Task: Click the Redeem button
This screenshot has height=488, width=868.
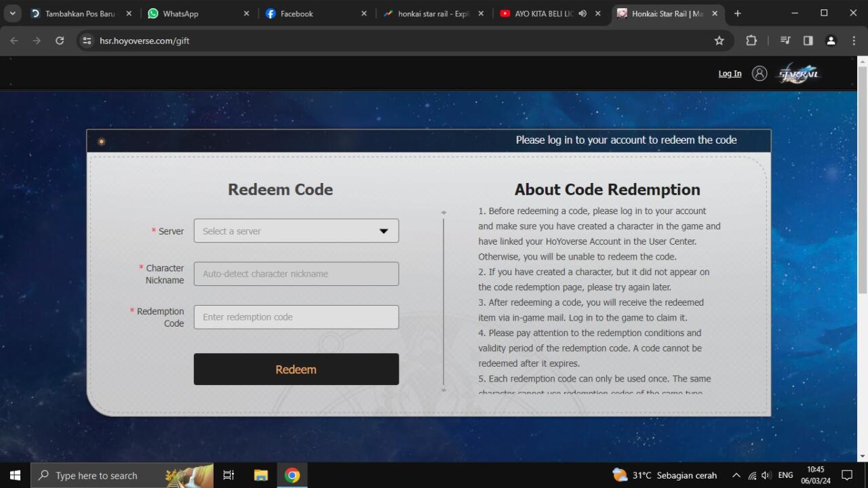Action: [296, 369]
